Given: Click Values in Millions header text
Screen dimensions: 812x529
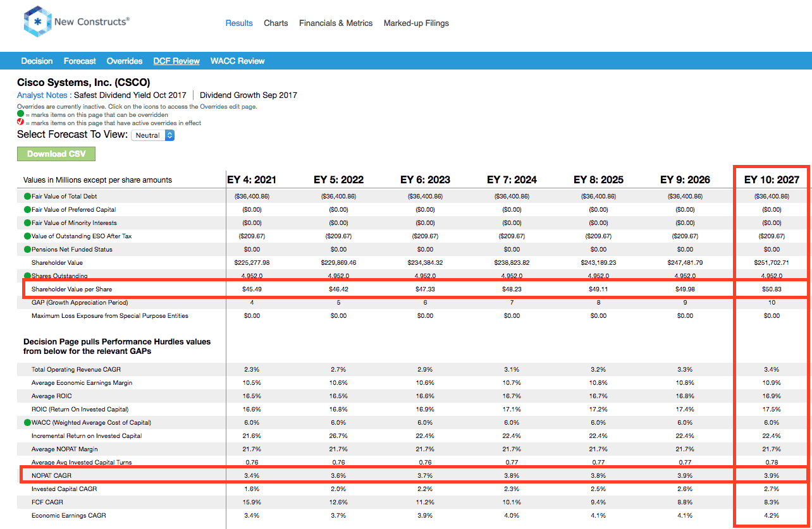Looking at the screenshot, I should coord(97,180).
